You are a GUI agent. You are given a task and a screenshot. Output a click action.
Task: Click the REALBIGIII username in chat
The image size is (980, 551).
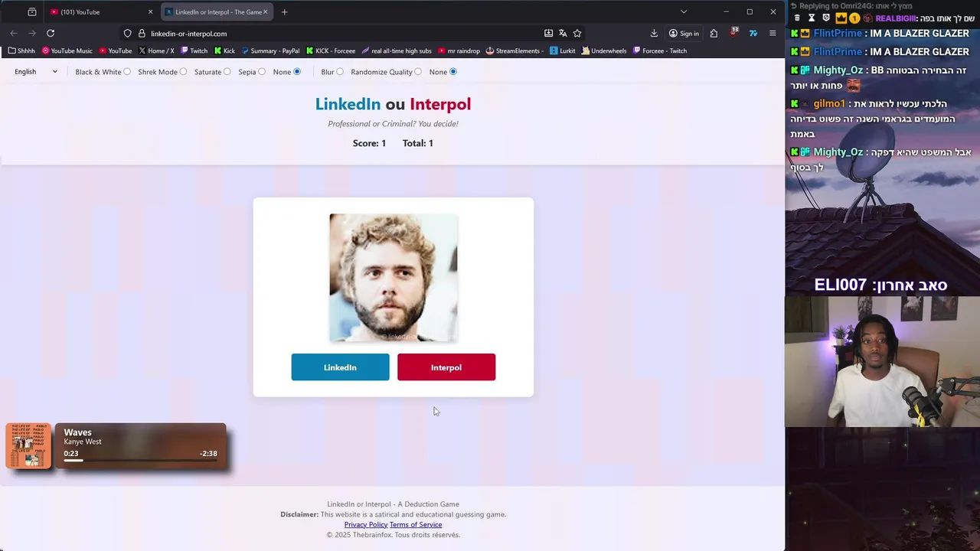click(896, 18)
